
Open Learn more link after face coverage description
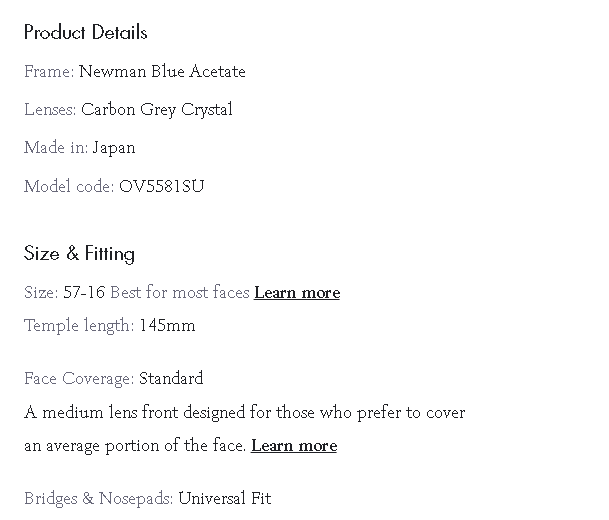[294, 446]
